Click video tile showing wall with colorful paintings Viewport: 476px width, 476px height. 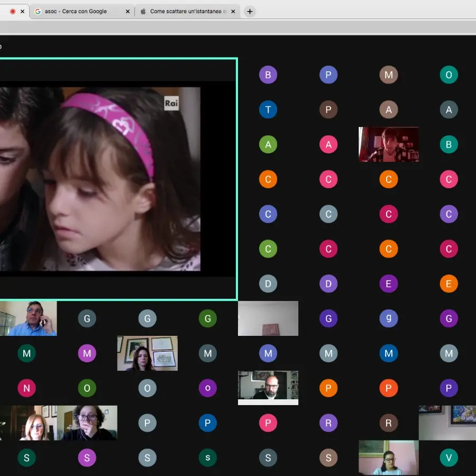[x=447, y=423]
